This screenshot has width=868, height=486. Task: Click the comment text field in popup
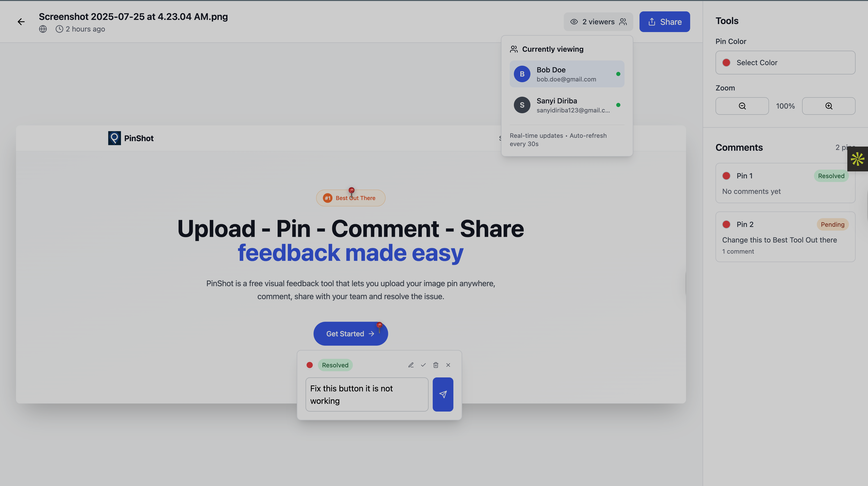click(367, 394)
